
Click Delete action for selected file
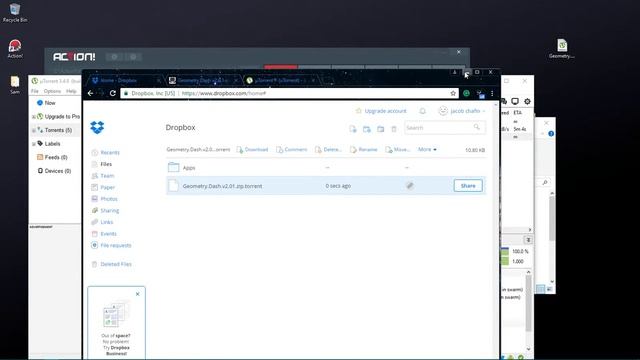tap(328, 150)
